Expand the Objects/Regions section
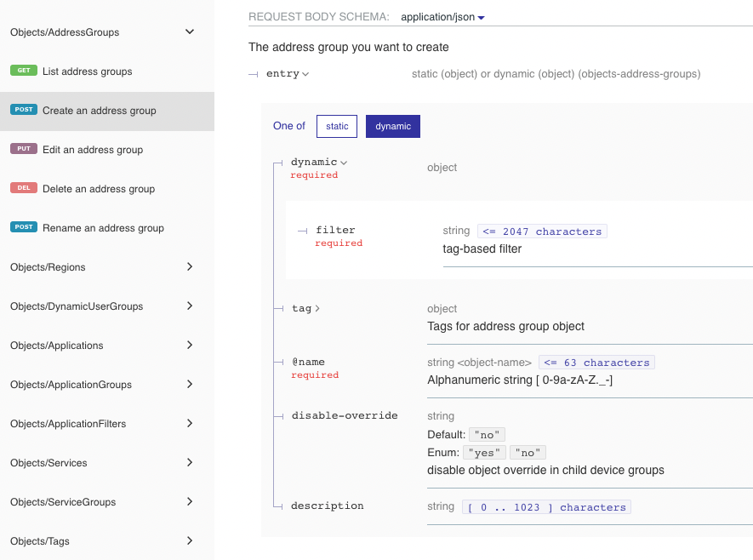 (190, 267)
